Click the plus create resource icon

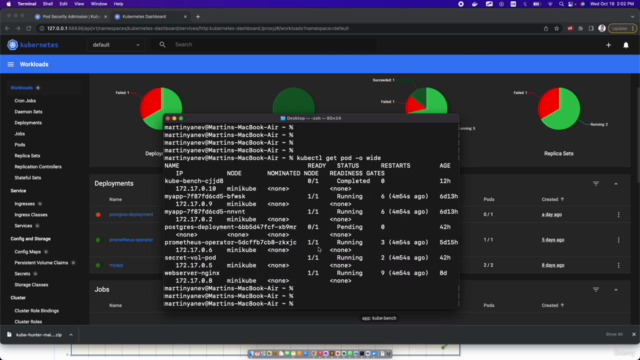click(609, 45)
